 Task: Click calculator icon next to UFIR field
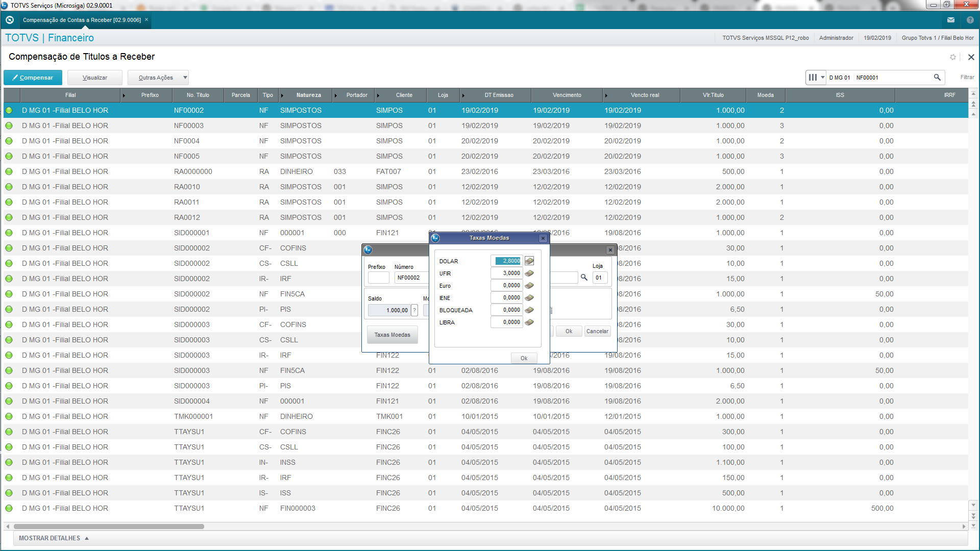pyautogui.click(x=529, y=273)
